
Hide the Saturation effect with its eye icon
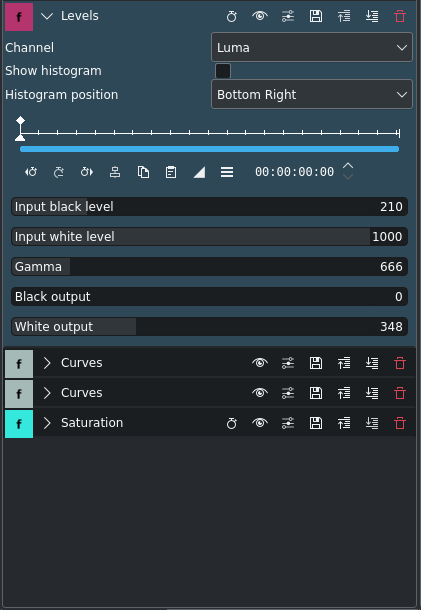pos(260,423)
